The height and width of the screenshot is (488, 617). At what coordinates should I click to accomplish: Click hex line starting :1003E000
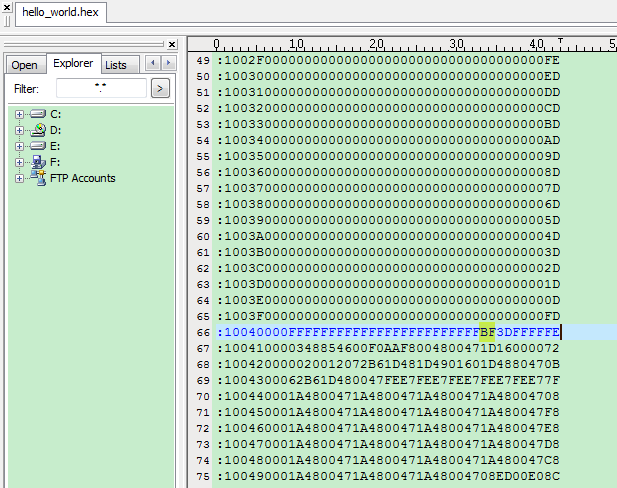click(388, 300)
